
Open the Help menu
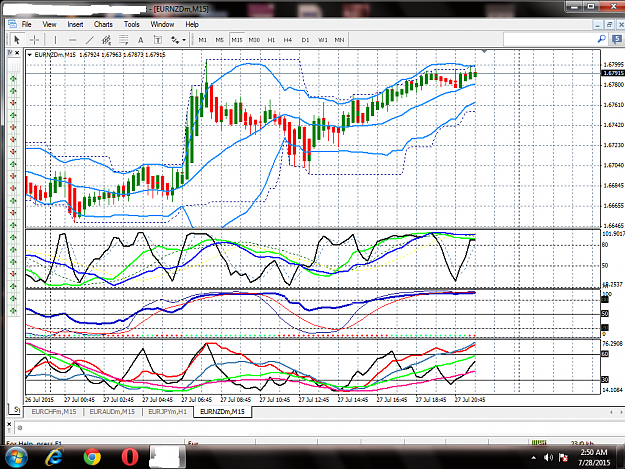pyautogui.click(x=192, y=24)
